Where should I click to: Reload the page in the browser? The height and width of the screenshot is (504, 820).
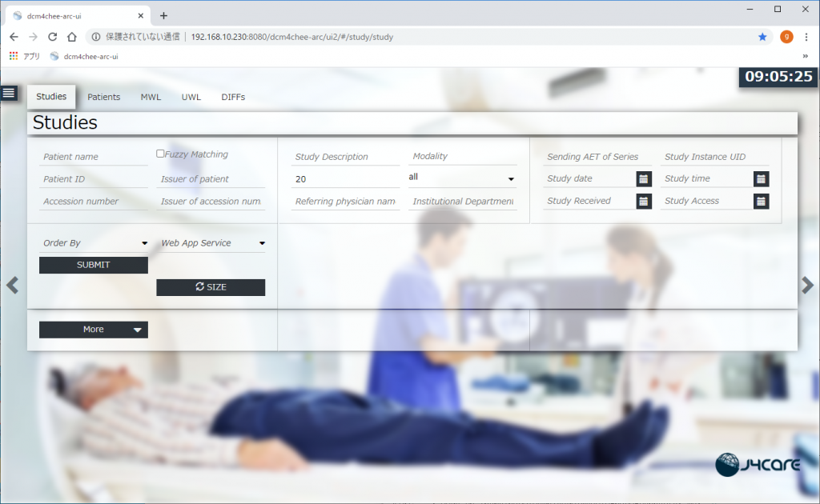(53, 37)
